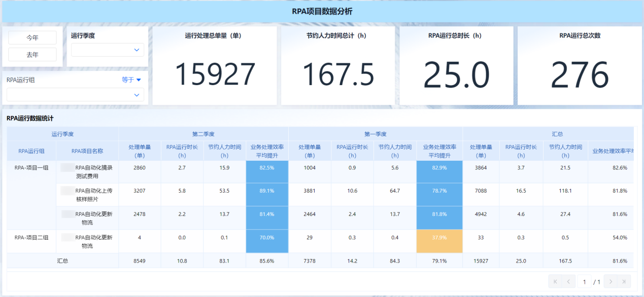The image size is (644, 297).
Task: Filter data by 今年
Action: 32,38
